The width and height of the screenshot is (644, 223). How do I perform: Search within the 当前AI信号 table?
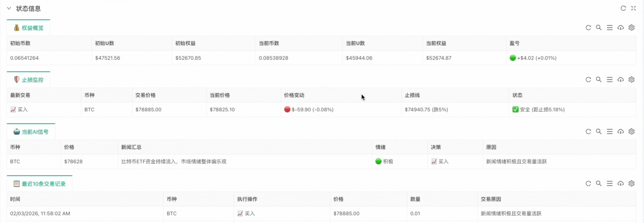(x=599, y=132)
